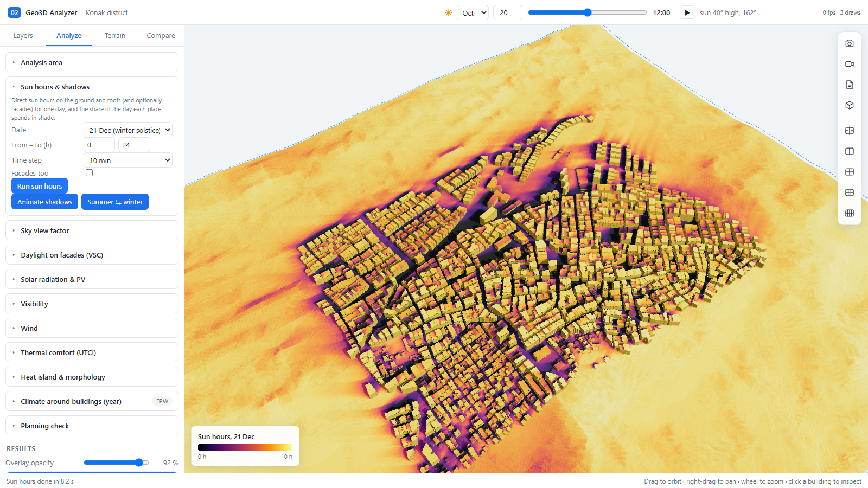Expand the Wind section

click(92, 328)
